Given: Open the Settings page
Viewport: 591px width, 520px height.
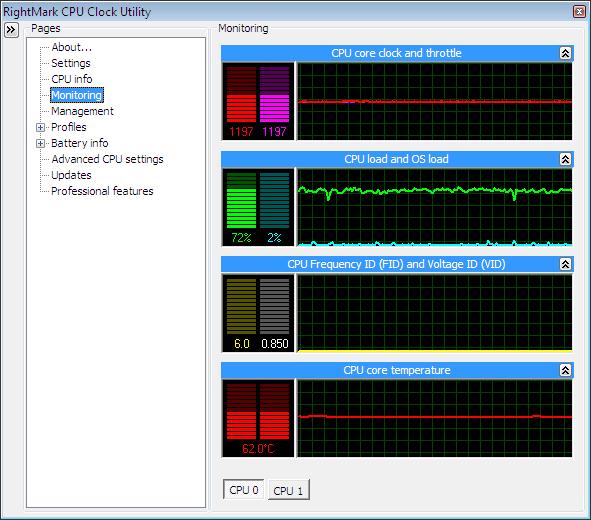Looking at the screenshot, I should [71, 63].
